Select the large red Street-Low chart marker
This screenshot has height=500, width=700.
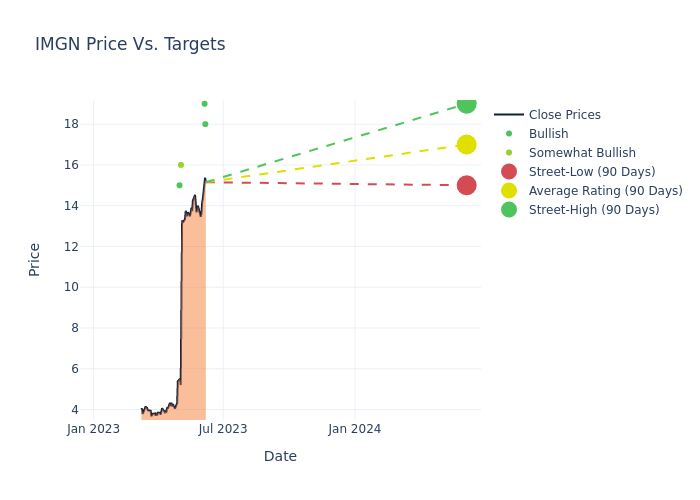coord(466,185)
